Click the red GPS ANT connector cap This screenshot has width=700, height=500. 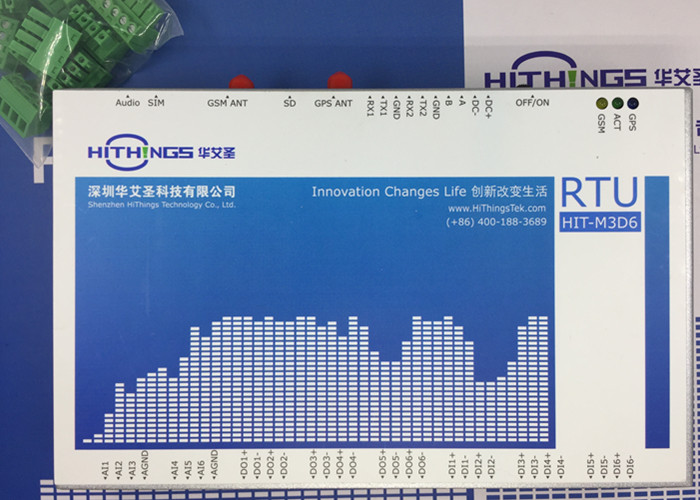pos(340,80)
